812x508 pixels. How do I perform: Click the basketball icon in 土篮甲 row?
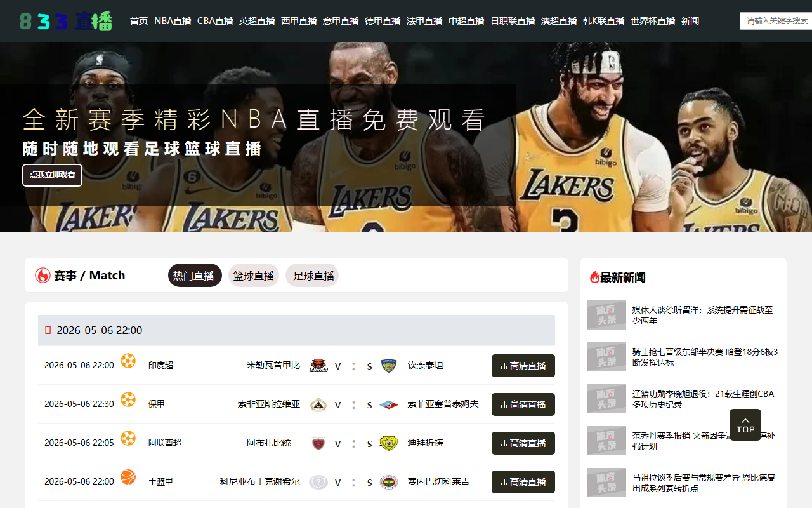128,477
